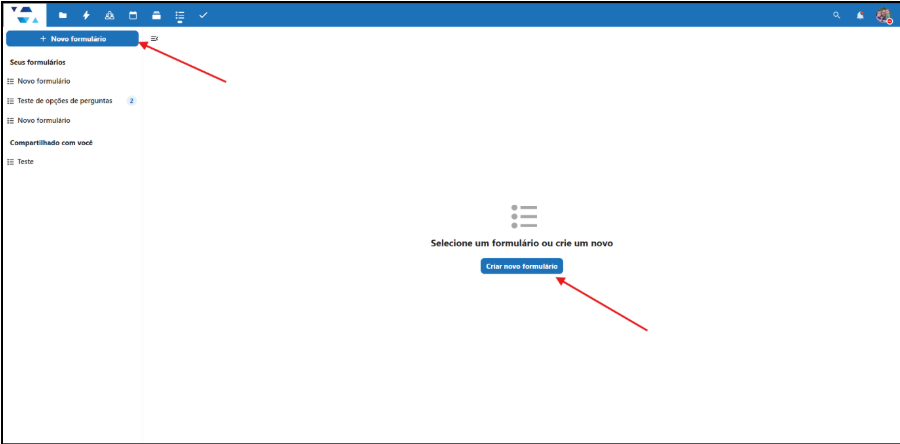Open the notifications bell
The height and width of the screenshot is (444, 900).
click(860, 15)
